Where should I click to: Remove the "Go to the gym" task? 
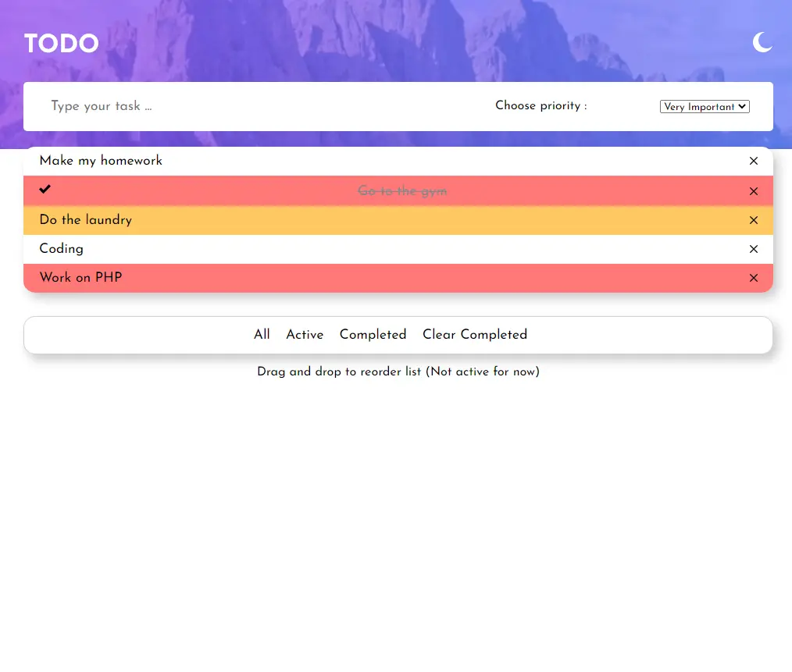(753, 191)
